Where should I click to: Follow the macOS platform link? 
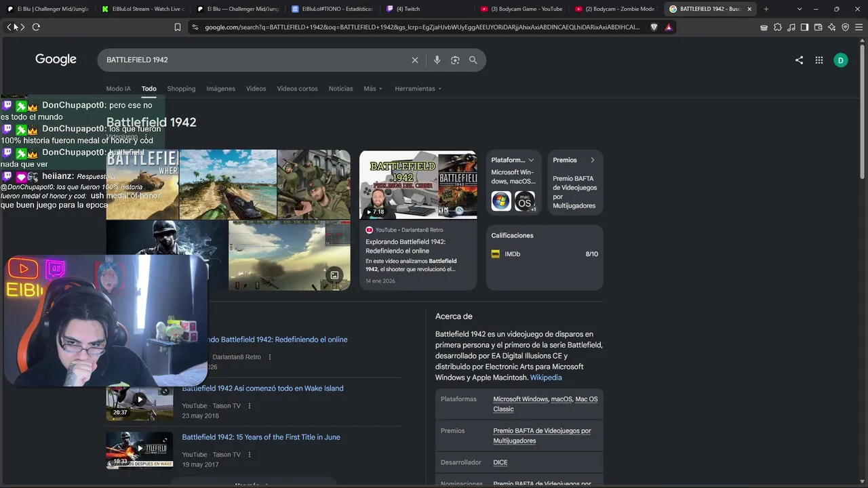(561, 399)
